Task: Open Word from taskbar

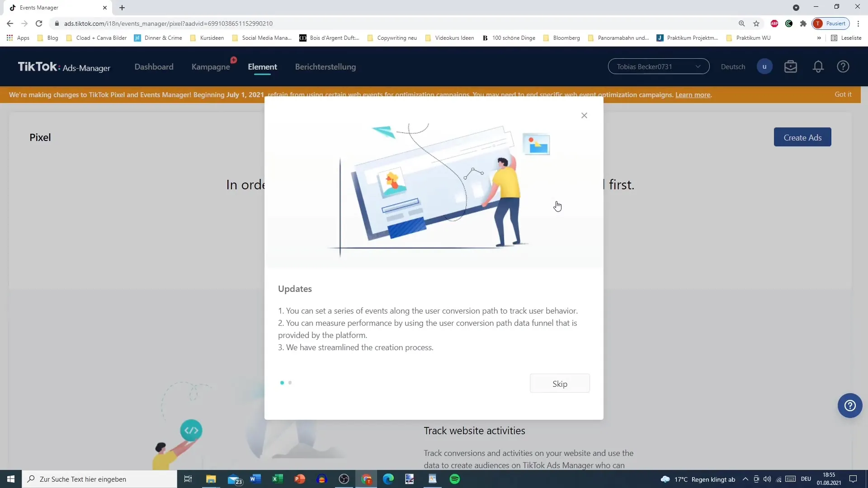Action: click(x=255, y=479)
